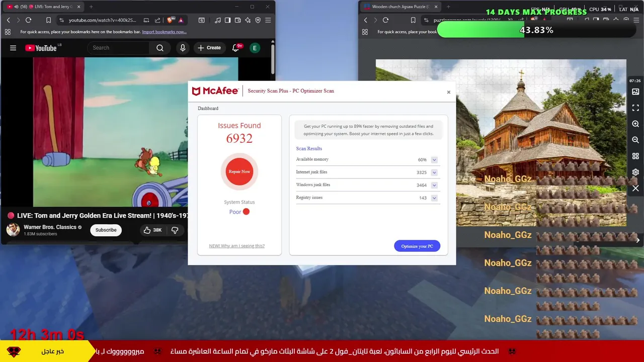Click the YouTube page vertical scrollbar
The height and width of the screenshot is (362, 644).
pos(273,59)
